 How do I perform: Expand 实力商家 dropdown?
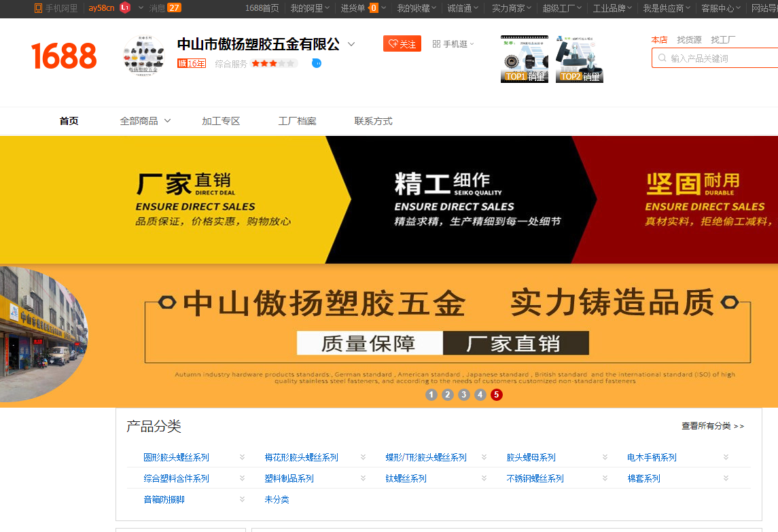tap(512, 8)
